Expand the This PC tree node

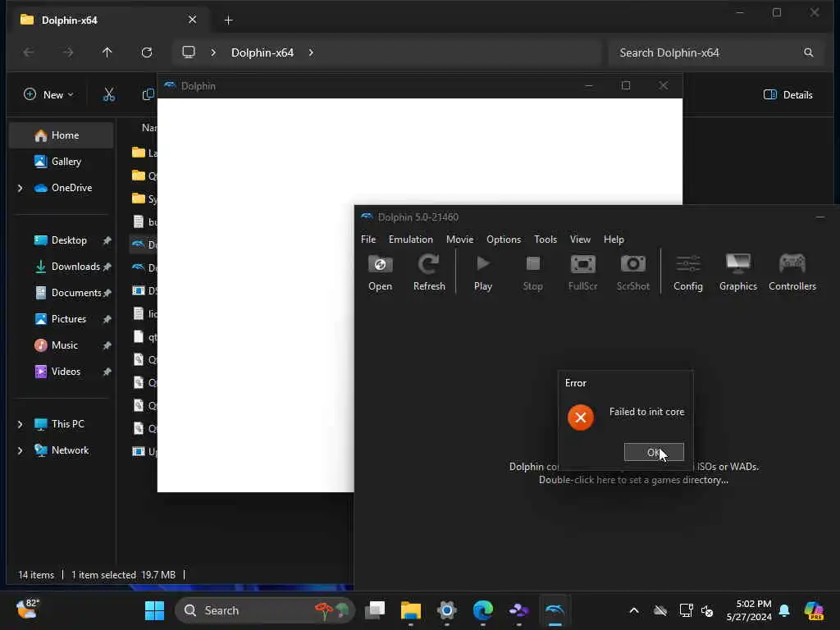pyautogui.click(x=20, y=424)
